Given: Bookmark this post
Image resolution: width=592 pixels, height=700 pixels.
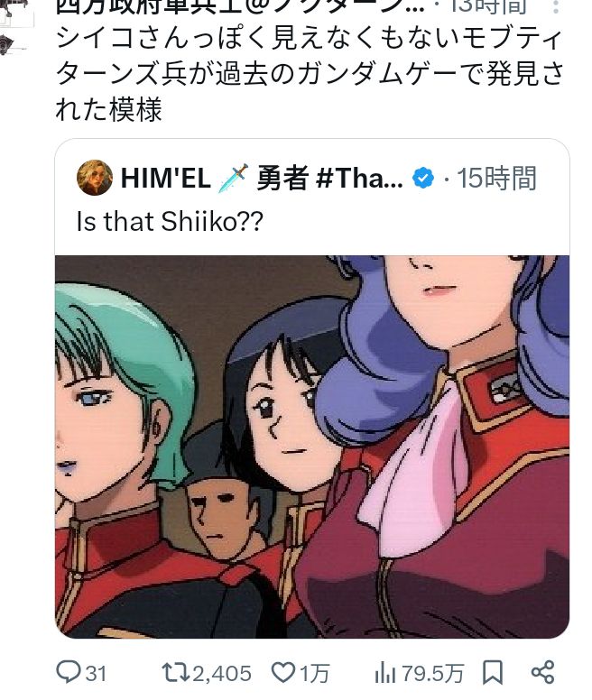Looking at the screenshot, I should click(493, 672).
